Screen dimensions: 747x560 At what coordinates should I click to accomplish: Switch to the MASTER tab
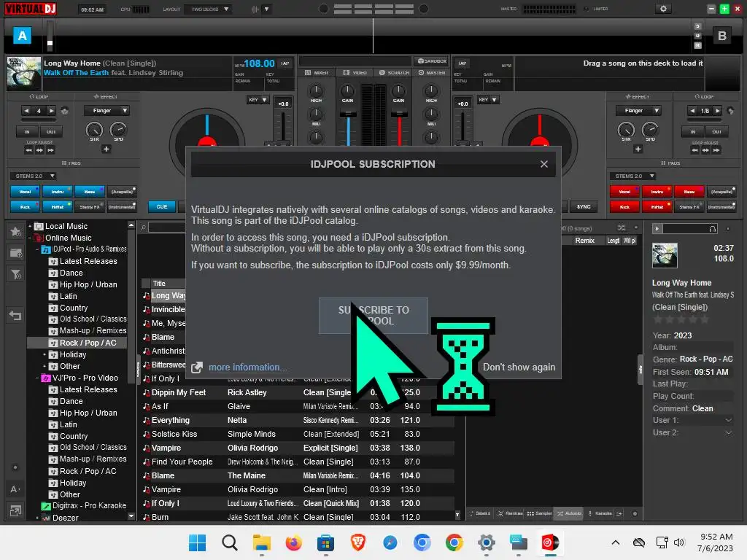432,73
